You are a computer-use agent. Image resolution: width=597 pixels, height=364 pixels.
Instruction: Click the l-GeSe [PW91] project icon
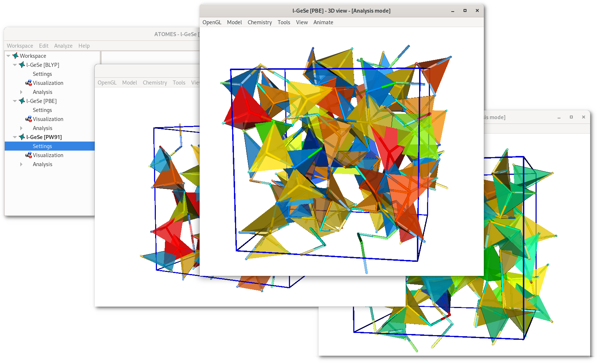22,137
